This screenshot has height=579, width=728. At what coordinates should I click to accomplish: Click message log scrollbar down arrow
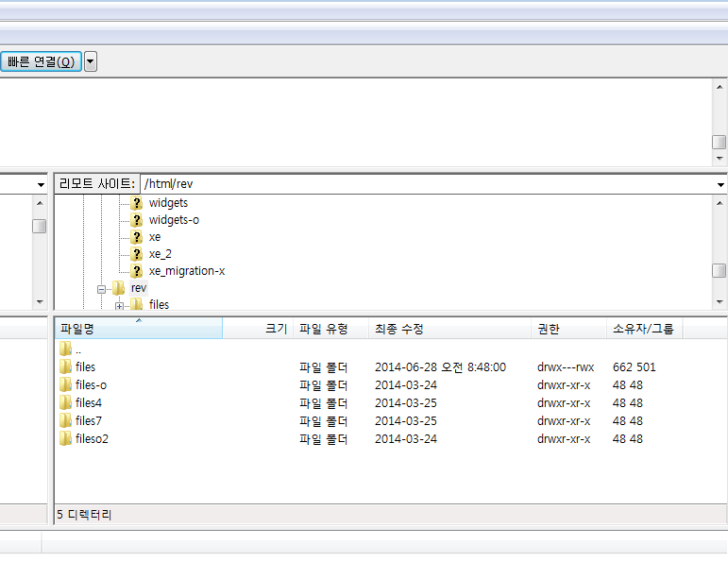click(x=720, y=159)
